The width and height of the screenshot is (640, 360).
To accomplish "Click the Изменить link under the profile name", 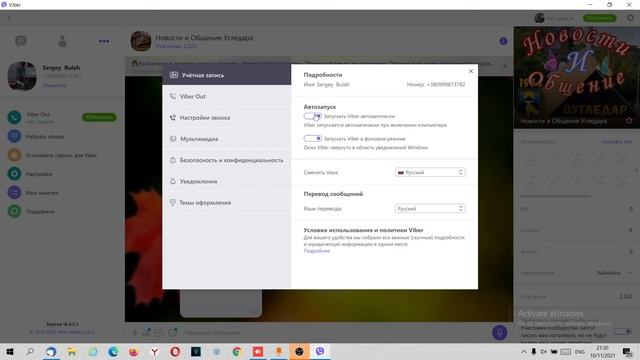I will click(55, 85).
